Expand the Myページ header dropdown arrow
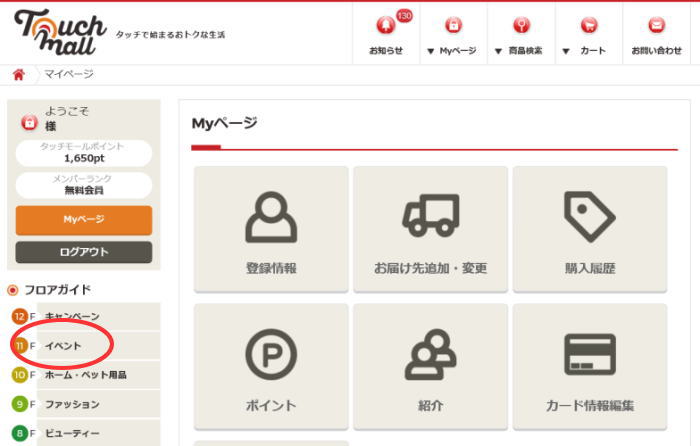The height and width of the screenshot is (446, 700). 430,51
